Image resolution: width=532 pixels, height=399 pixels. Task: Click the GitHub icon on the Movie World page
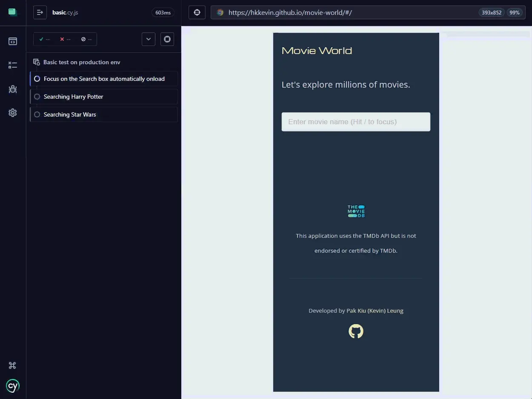(x=356, y=331)
